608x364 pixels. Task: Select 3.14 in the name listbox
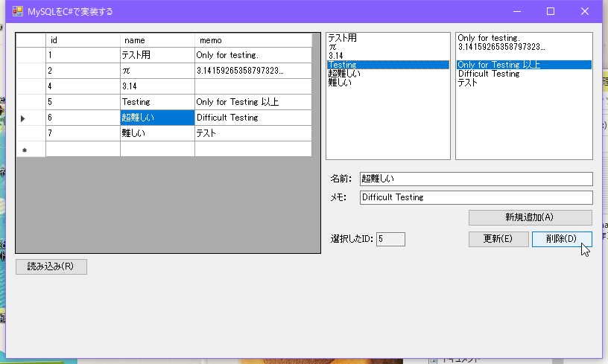pyautogui.click(x=387, y=56)
